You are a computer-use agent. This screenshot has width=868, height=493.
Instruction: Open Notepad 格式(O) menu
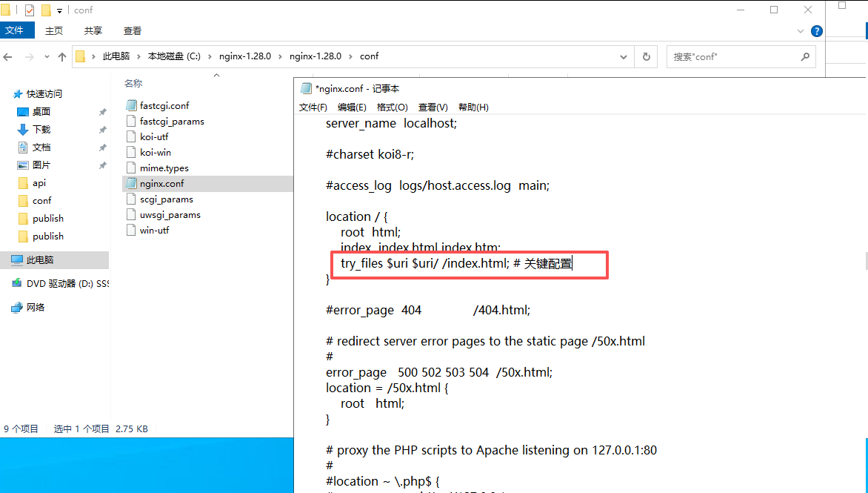click(393, 107)
